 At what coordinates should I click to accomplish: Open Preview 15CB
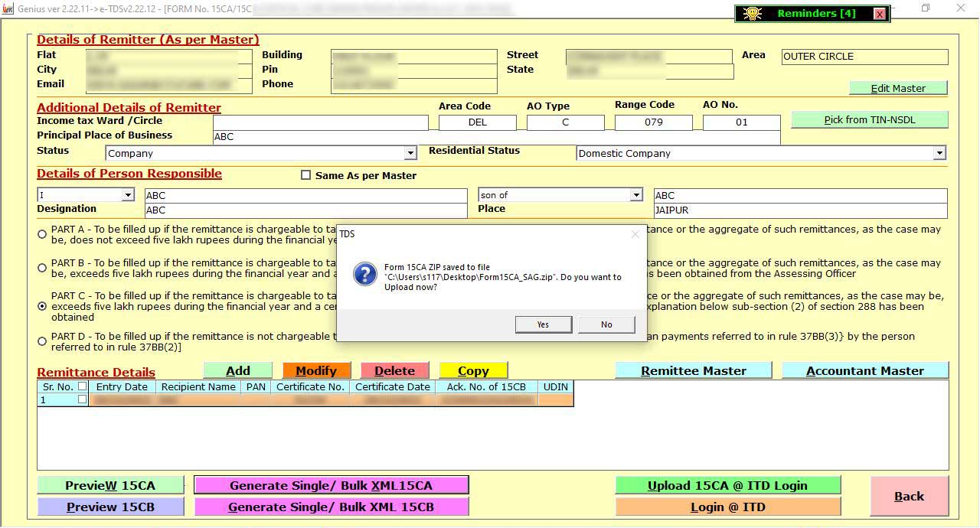click(x=110, y=507)
